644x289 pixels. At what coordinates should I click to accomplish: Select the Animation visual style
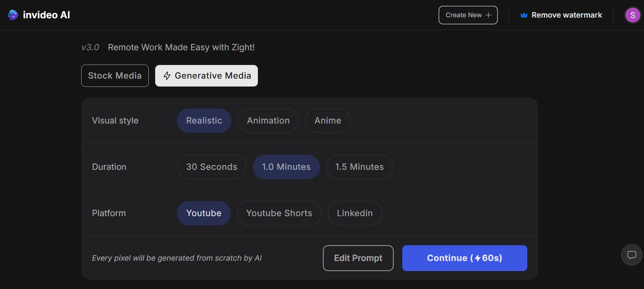pyautogui.click(x=268, y=121)
